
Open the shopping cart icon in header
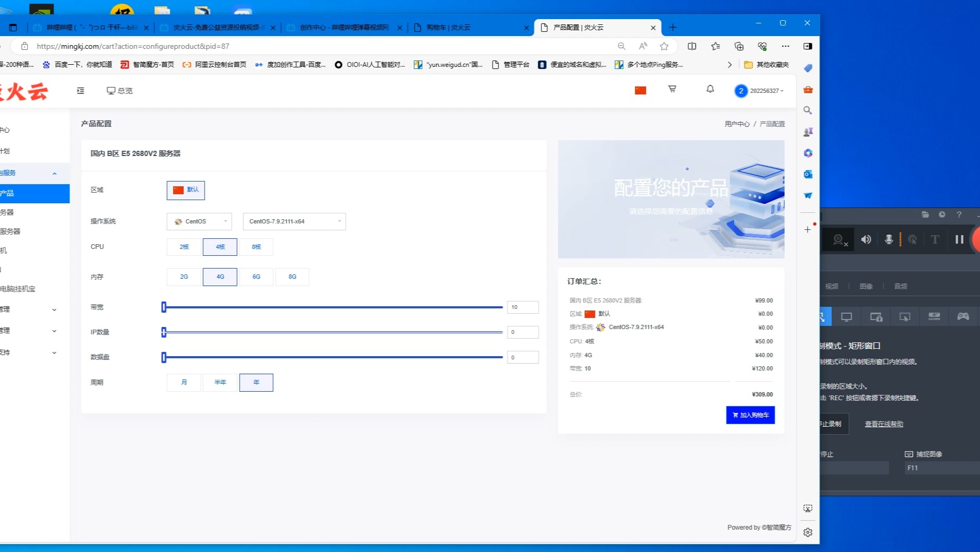[672, 89]
